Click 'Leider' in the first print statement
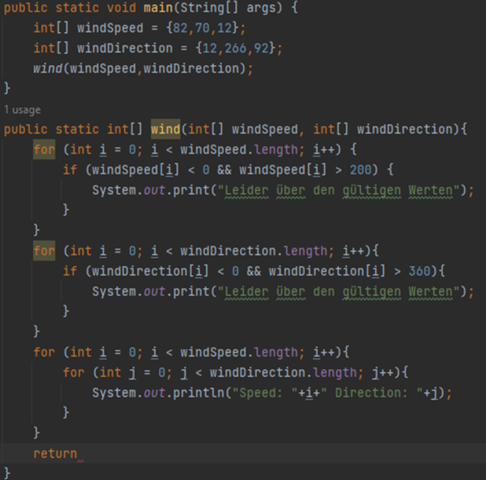This screenshot has width=486, height=480. [x=246, y=190]
